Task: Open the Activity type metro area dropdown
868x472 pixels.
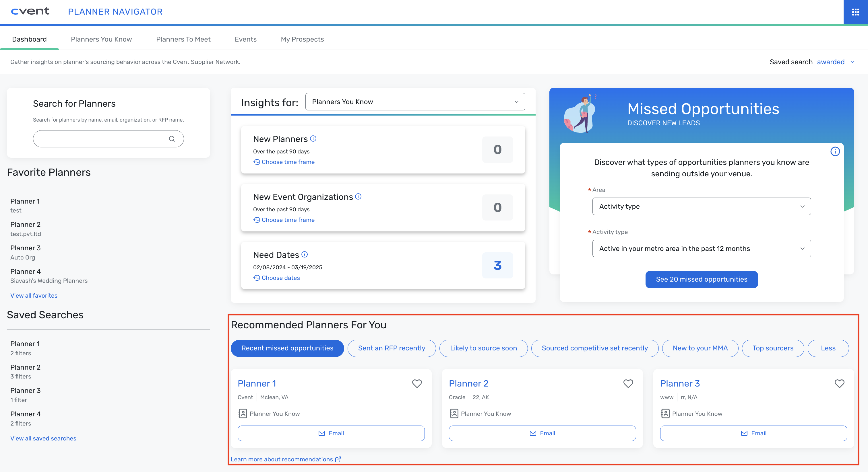Action: 702,248
